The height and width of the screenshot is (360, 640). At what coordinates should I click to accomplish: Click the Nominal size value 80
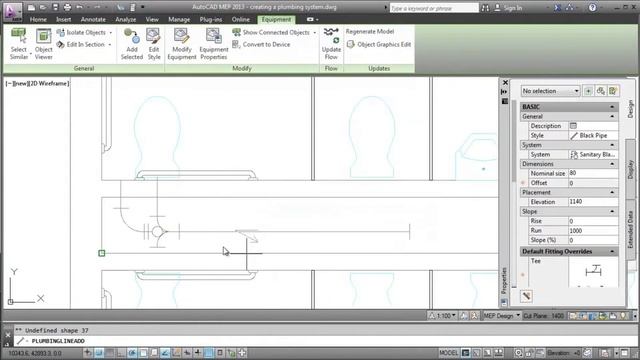click(593, 173)
